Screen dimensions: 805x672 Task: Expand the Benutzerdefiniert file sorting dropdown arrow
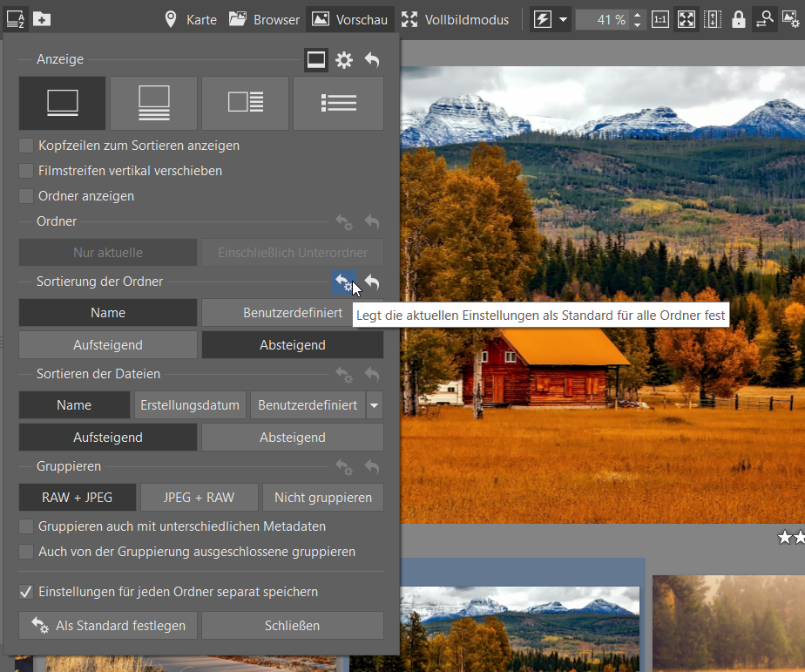pyautogui.click(x=375, y=405)
